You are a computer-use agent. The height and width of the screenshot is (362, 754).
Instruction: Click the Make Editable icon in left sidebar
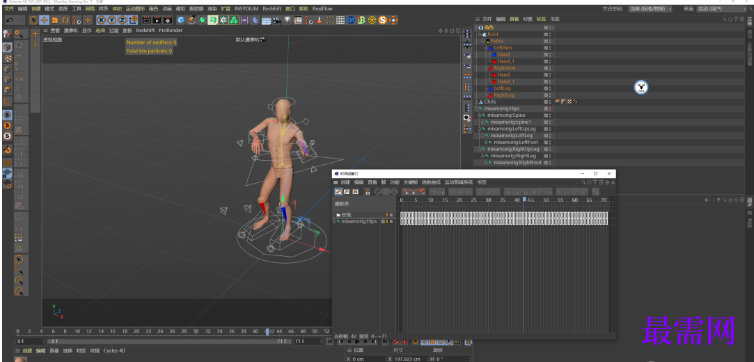click(7, 35)
